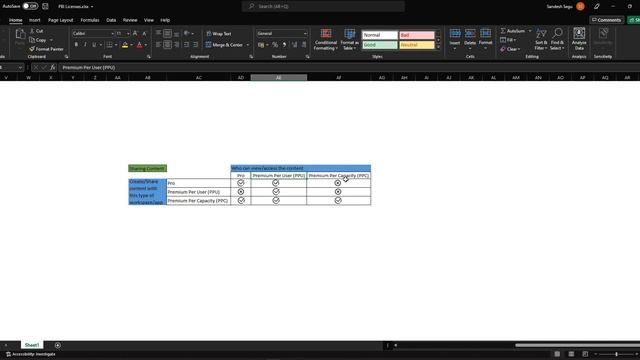The width and height of the screenshot is (640, 360).
Task: Click Merge & Center
Action: point(224,45)
